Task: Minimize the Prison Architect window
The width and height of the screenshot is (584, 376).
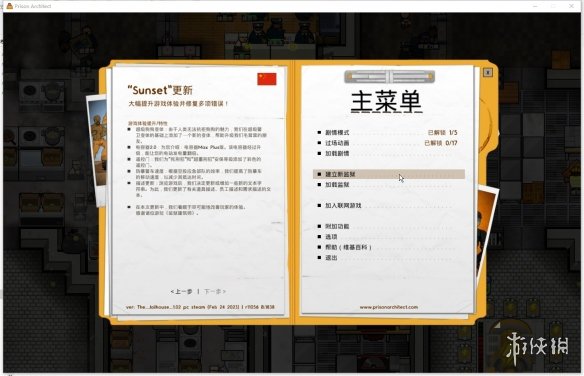Action: (x=535, y=6)
